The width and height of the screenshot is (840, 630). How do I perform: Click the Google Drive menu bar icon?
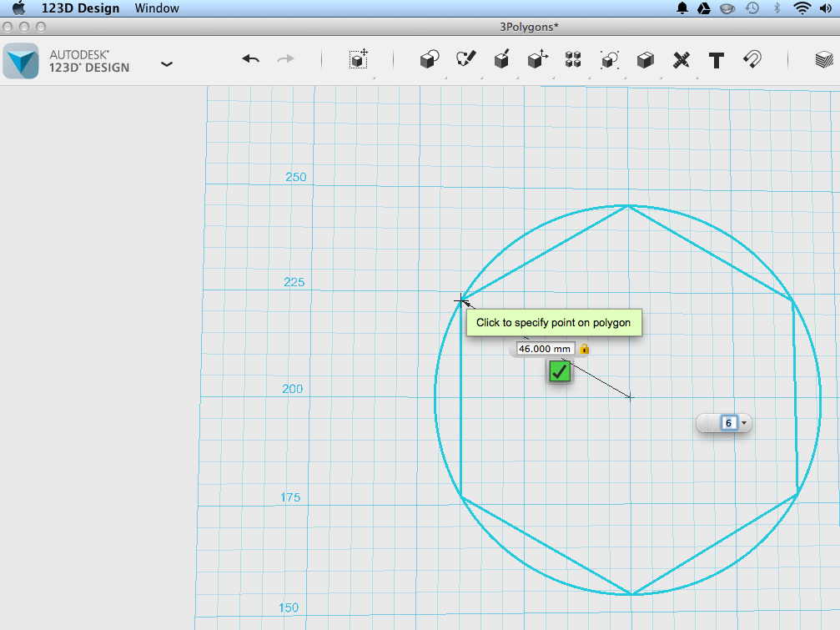[704, 8]
